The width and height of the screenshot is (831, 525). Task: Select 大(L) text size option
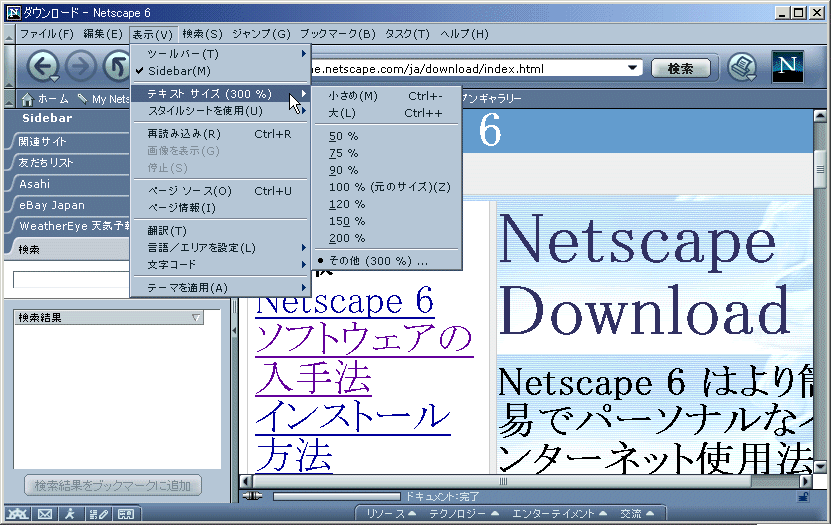(387, 113)
